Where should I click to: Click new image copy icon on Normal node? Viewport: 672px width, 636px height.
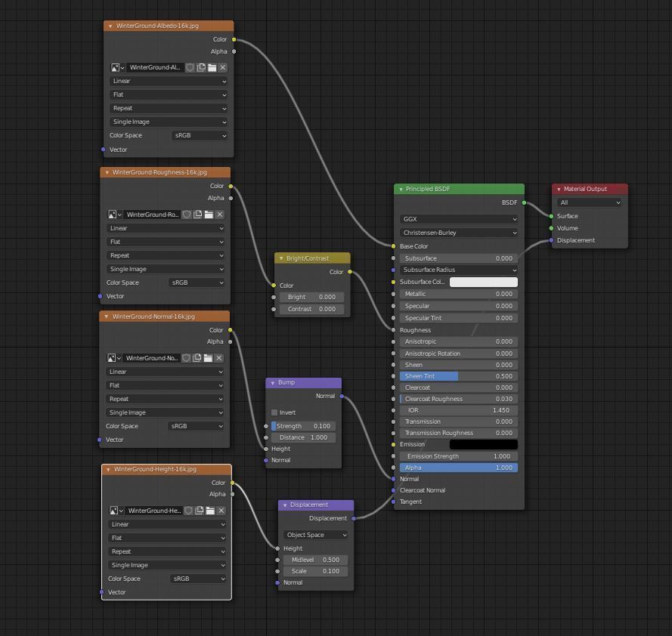(x=197, y=358)
